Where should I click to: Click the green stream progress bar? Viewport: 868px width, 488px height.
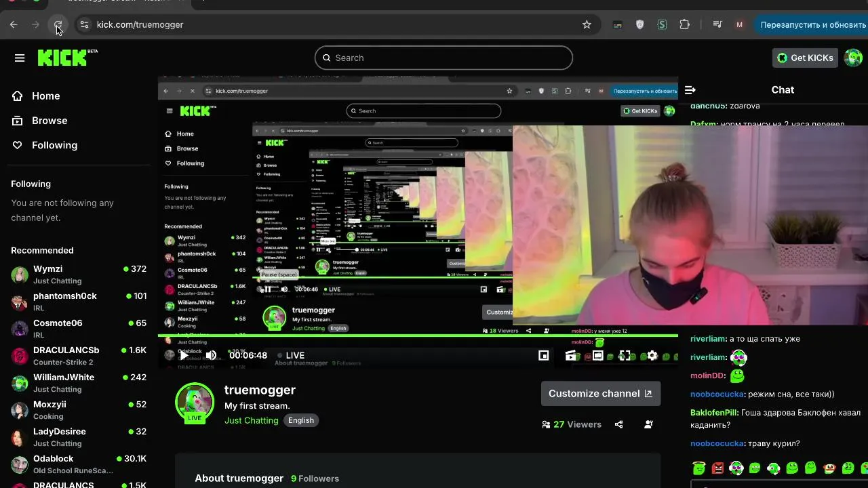[x=418, y=335]
